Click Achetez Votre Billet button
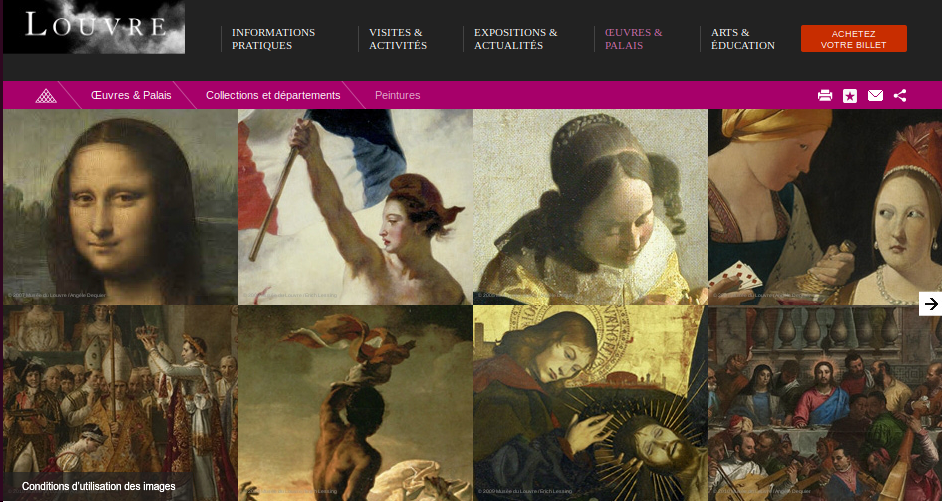 pos(854,38)
